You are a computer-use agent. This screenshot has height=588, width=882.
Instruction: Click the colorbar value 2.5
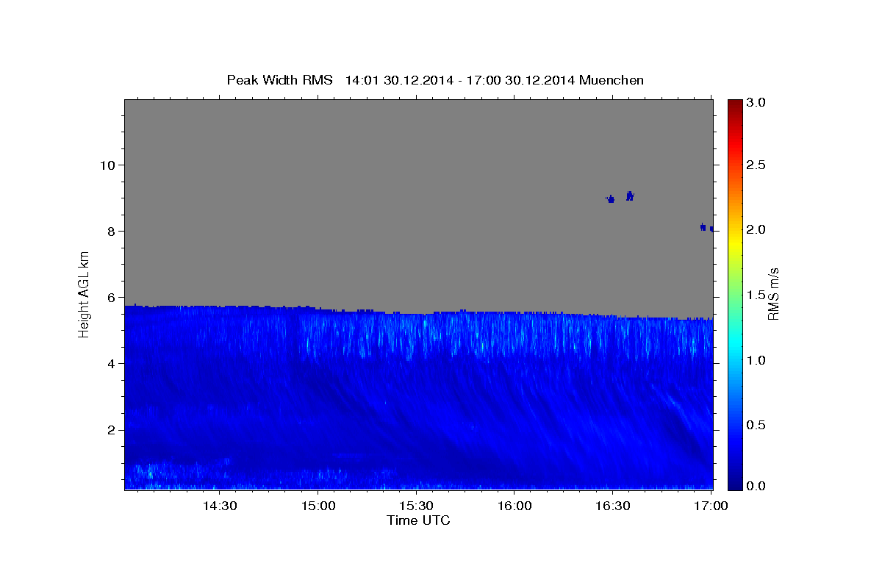756,165
